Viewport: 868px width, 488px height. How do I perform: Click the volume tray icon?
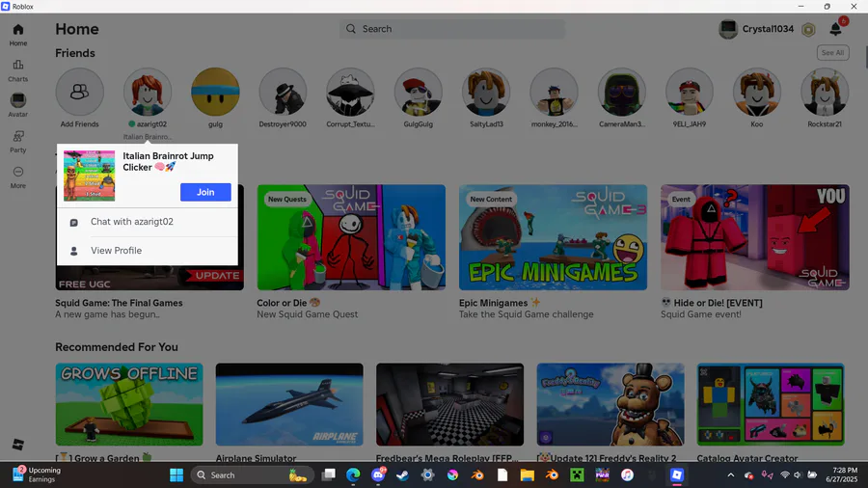[x=798, y=474]
